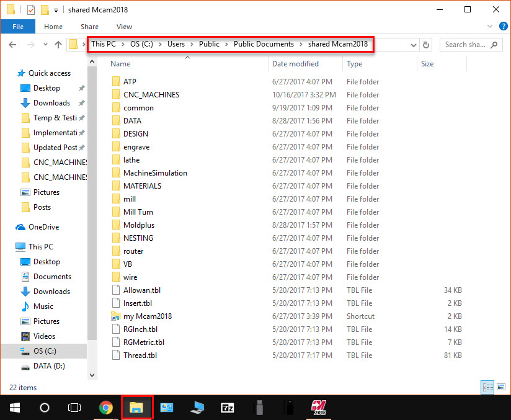Click the Properties quick access toolbar icon

coord(30,10)
